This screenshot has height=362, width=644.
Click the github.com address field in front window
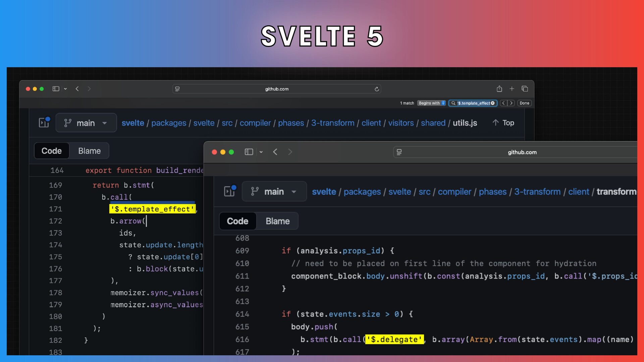pyautogui.click(x=515, y=152)
